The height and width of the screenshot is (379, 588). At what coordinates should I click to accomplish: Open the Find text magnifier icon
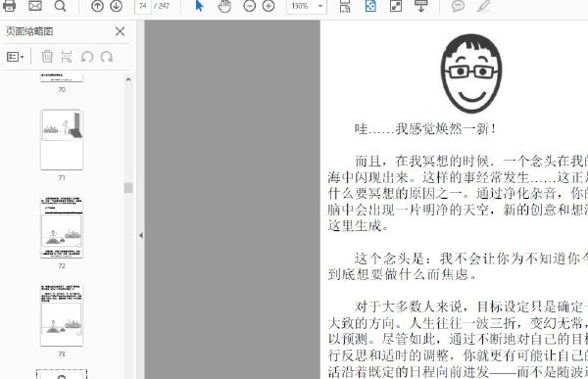pyautogui.click(x=60, y=6)
